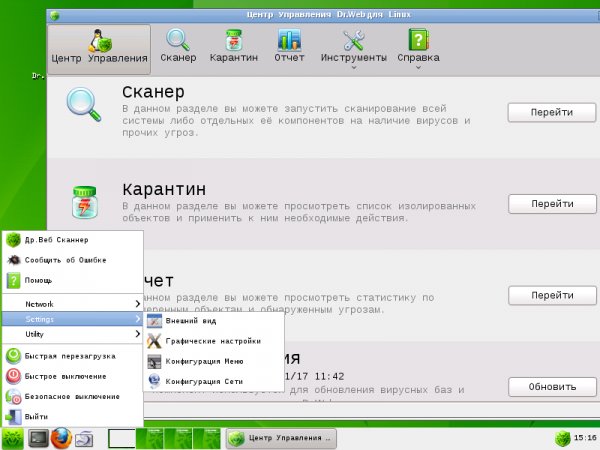Click the clock showing 15:16
The width and height of the screenshot is (600, 450).
pos(585,438)
